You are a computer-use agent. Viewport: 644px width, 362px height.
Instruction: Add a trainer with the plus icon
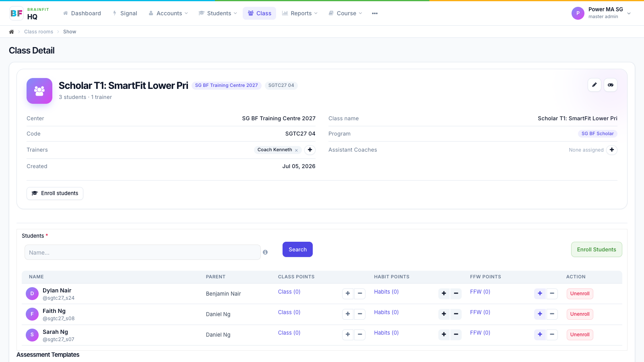pyautogui.click(x=310, y=150)
